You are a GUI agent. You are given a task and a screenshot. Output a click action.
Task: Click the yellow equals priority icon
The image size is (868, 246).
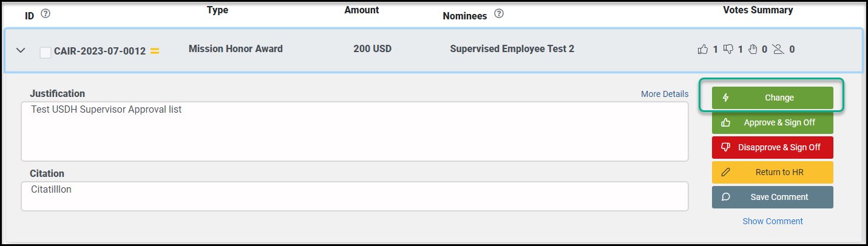(155, 52)
